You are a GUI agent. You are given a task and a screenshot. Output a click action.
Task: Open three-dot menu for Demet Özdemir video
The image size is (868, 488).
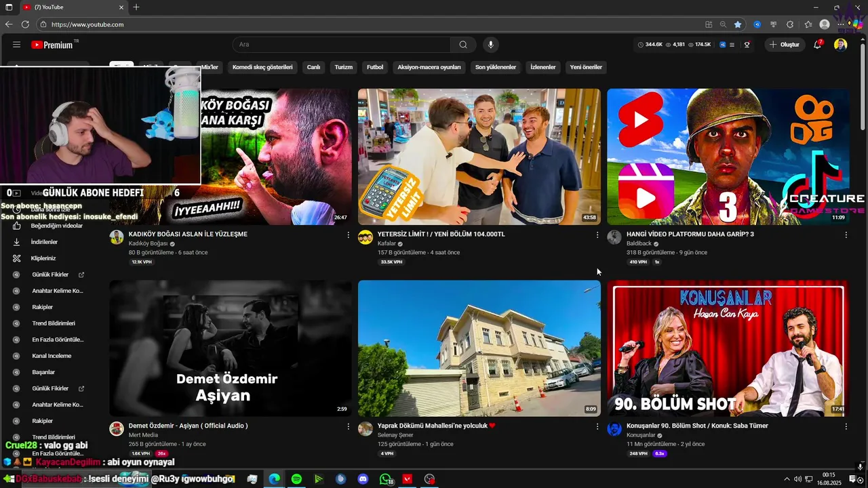click(349, 426)
